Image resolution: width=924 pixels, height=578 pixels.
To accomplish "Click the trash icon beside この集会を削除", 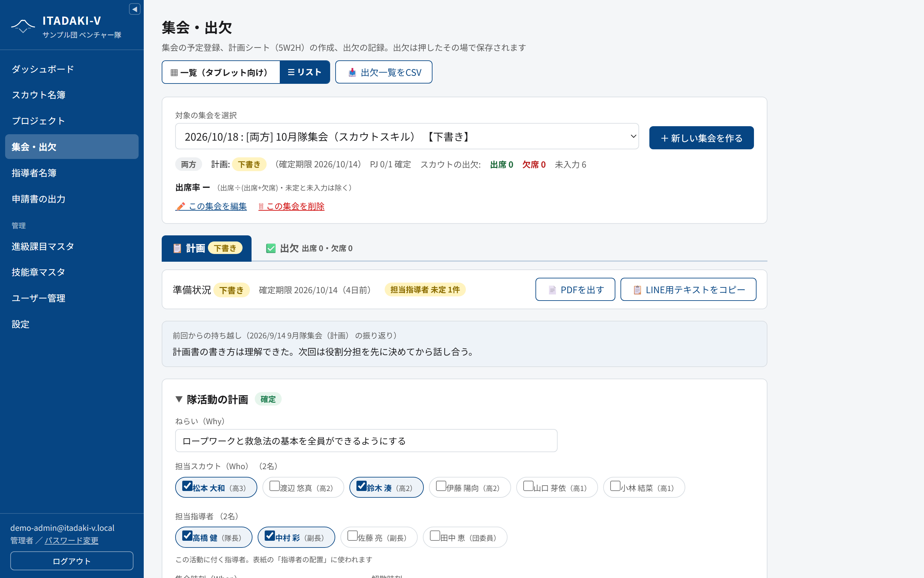I will [261, 206].
